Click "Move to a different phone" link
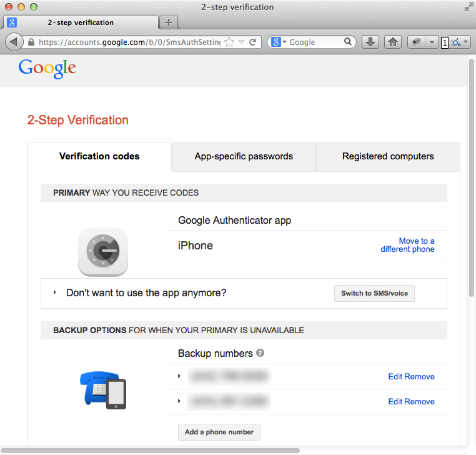476x455 pixels. [408, 245]
